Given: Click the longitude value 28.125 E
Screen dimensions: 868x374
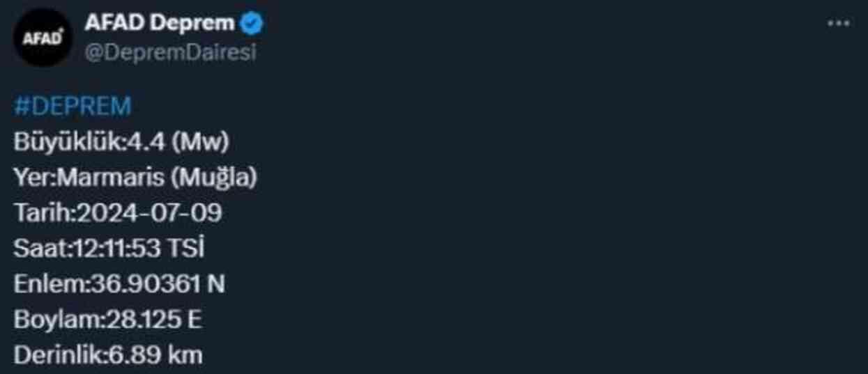Looking at the screenshot, I should pos(153,320).
